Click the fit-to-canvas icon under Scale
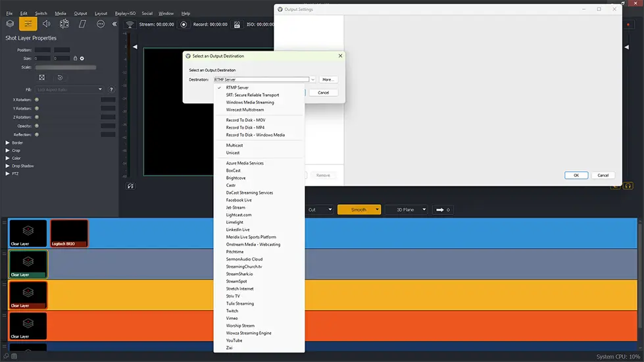This screenshot has width=644, height=362. point(42,77)
